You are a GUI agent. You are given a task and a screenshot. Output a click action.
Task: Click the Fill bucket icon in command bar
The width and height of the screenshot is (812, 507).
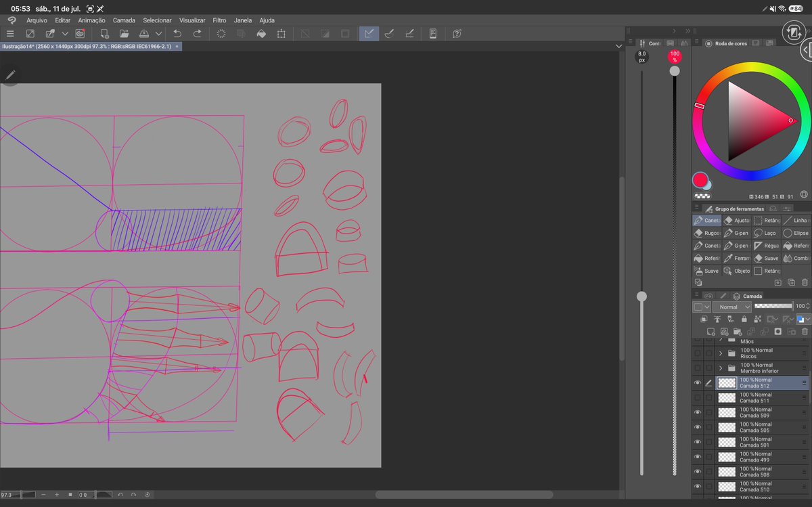click(x=261, y=33)
